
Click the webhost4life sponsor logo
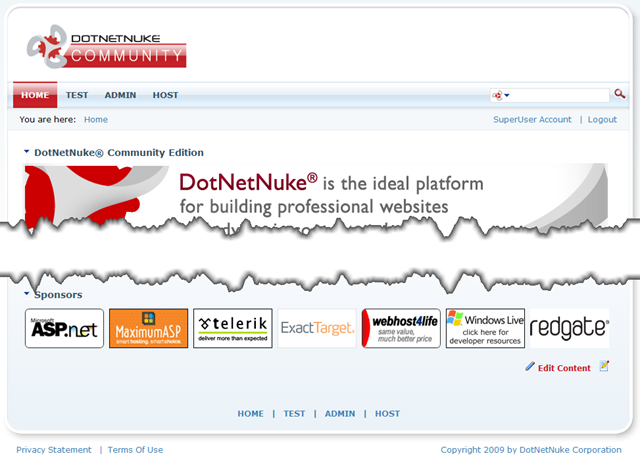(x=401, y=328)
